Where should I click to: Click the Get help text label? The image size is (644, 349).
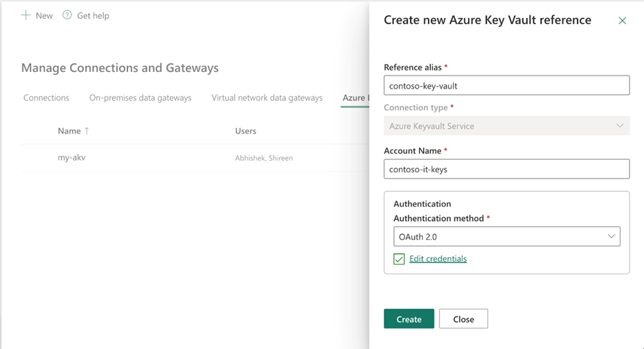(x=93, y=16)
